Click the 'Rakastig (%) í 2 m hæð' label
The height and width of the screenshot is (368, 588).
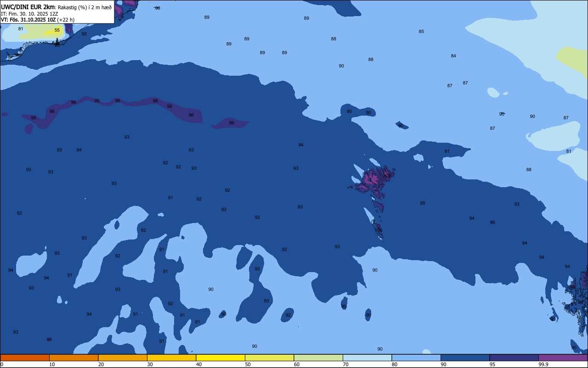[85, 7]
